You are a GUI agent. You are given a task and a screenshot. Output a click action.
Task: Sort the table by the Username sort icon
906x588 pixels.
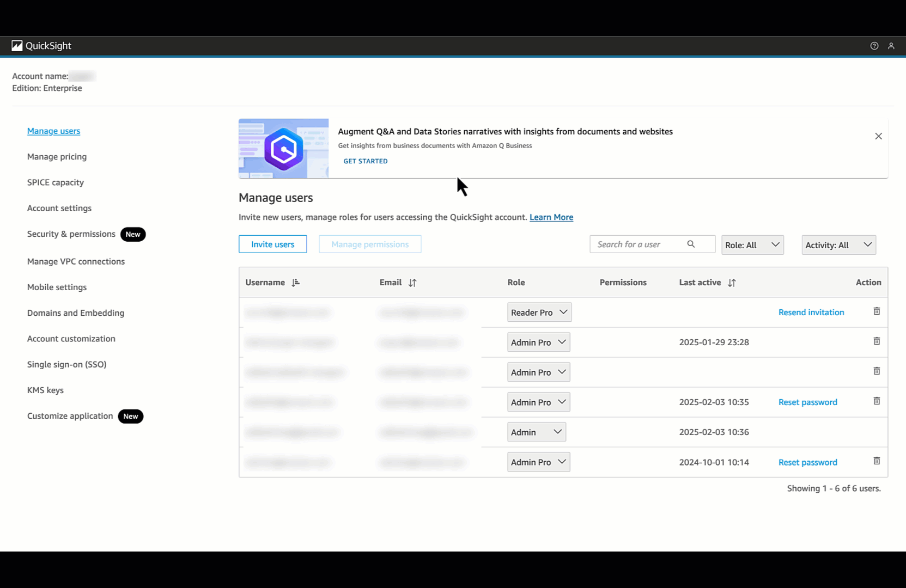(295, 283)
